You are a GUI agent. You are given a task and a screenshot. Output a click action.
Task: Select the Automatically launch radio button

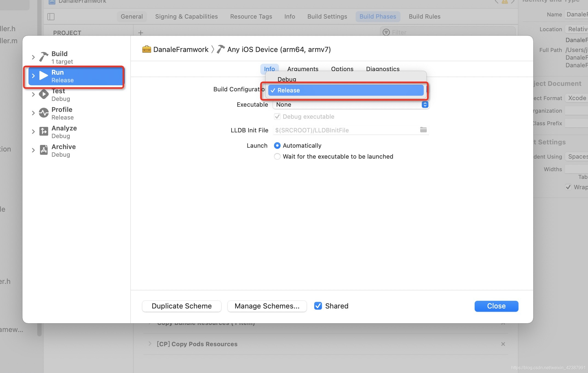[277, 145]
